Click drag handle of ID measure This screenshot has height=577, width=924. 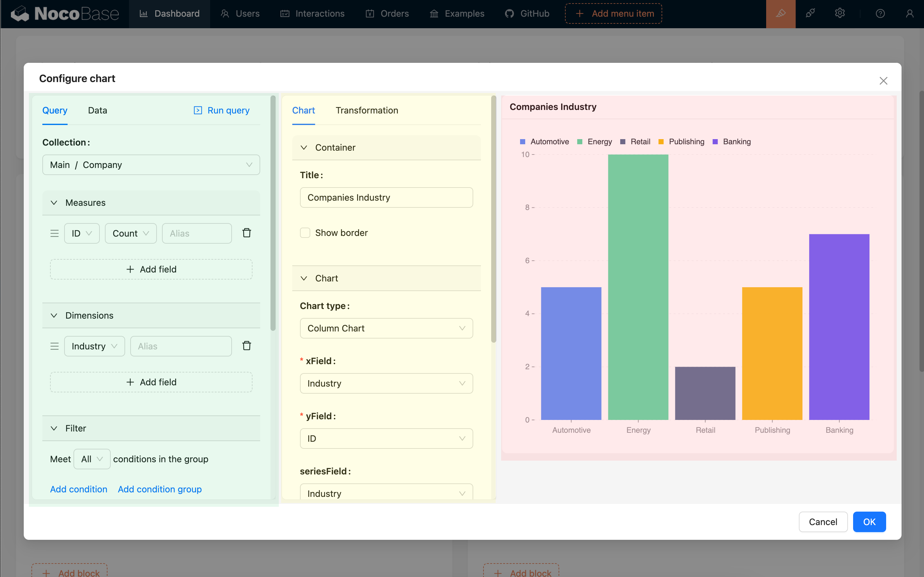(55, 233)
